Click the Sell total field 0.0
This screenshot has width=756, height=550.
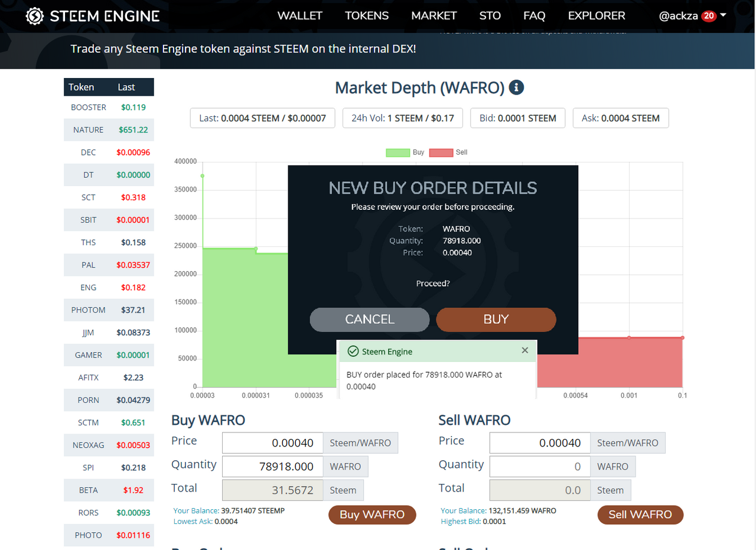coord(540,490)
